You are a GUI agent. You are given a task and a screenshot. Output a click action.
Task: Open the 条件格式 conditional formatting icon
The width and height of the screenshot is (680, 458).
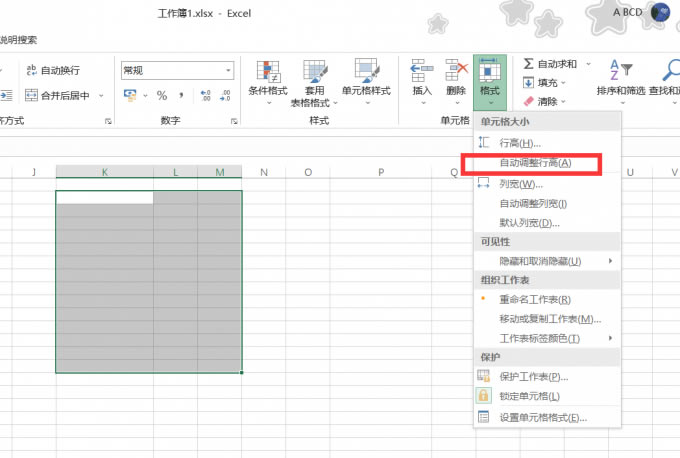[267, 71]
